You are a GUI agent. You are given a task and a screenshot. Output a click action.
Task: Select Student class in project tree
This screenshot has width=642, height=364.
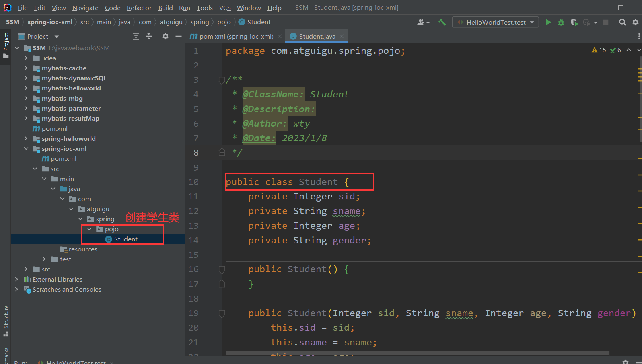126,239
